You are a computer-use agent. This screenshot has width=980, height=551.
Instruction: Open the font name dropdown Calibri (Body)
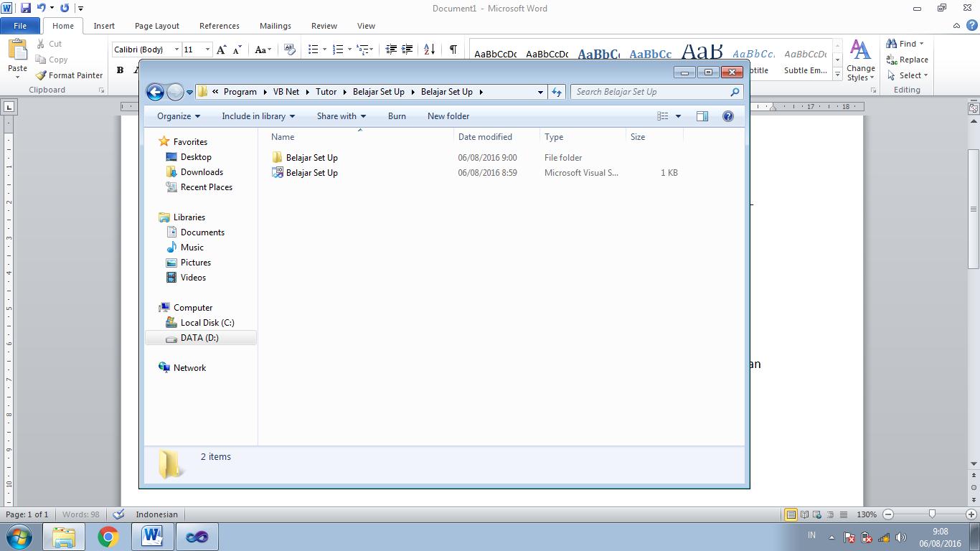click(x=176, y=50)
